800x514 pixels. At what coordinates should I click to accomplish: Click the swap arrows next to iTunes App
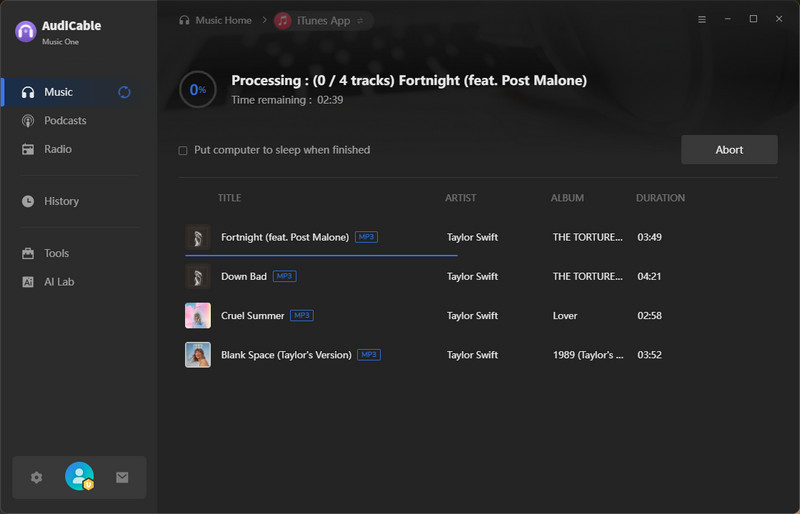360,21
